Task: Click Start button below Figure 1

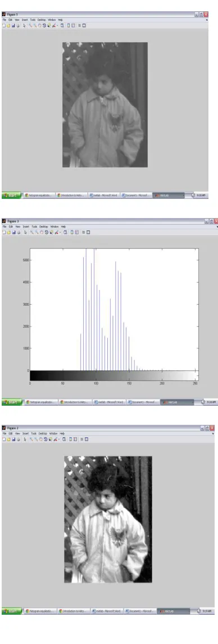Action: [x=11, y=196]
